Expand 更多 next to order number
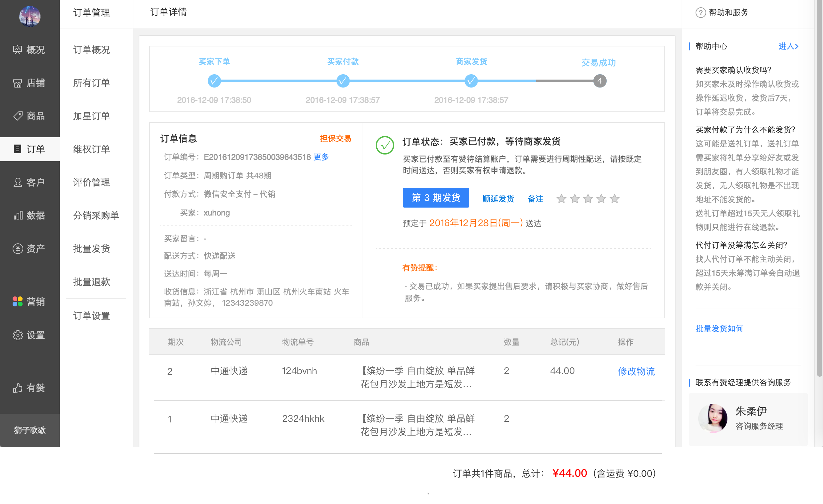This screenshot has height=504, width=823. coord(321,157)
